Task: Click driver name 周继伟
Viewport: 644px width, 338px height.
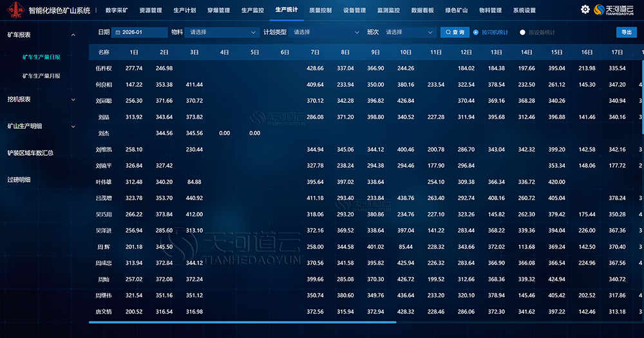Action: point(104,296)
